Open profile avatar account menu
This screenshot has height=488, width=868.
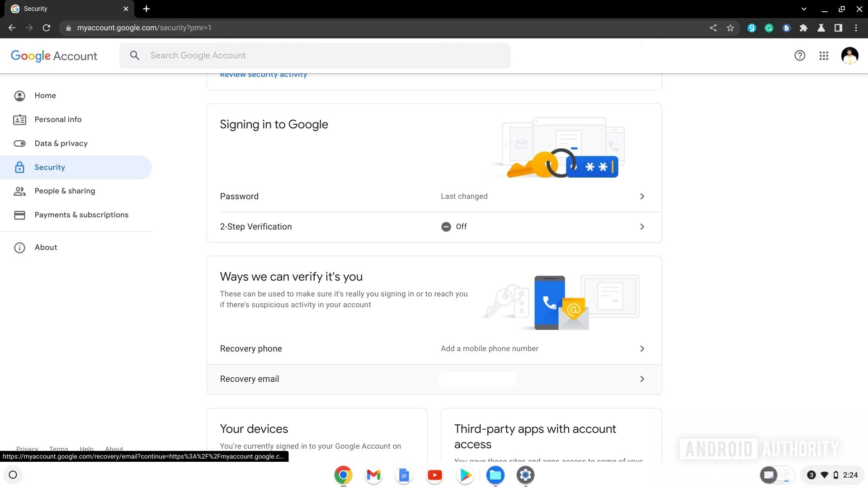click(849, 56)
